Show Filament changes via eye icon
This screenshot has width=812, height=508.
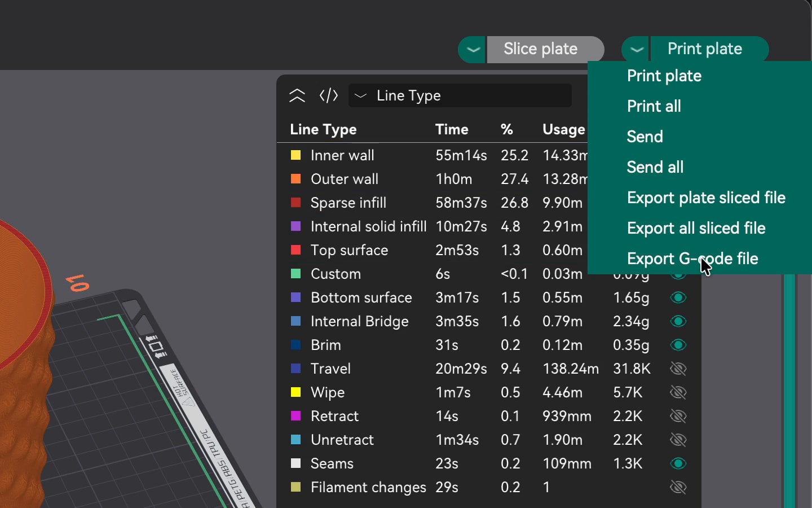pos(678,487)
